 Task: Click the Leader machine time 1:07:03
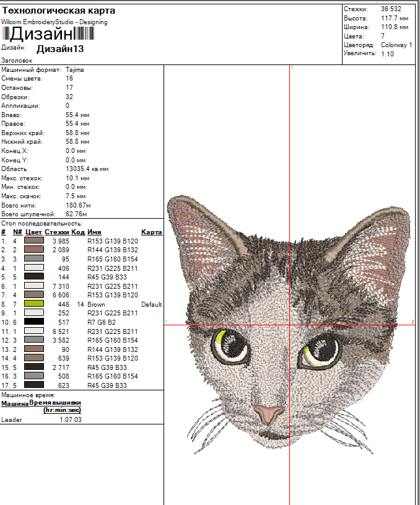coord(70,419)
